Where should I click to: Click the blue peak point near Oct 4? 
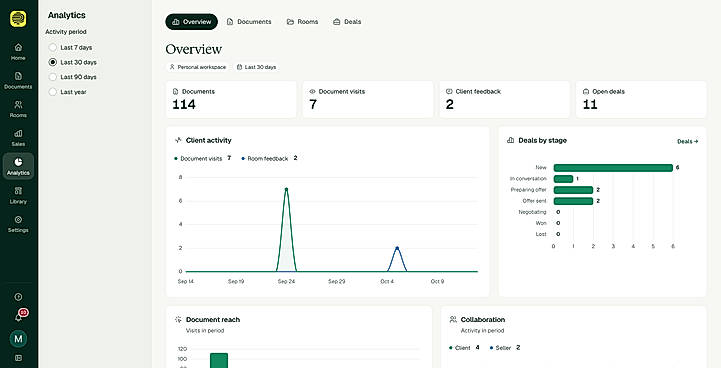click(x=397, y=248)
